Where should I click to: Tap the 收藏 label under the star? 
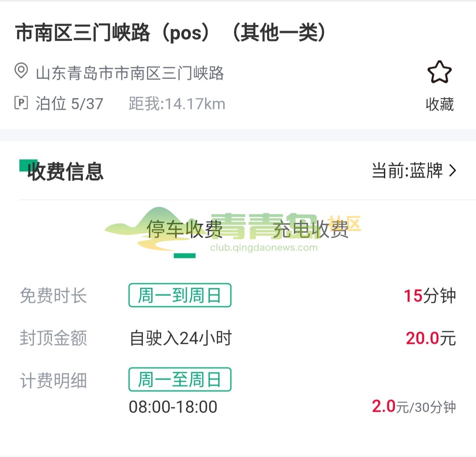coord(439,104)
